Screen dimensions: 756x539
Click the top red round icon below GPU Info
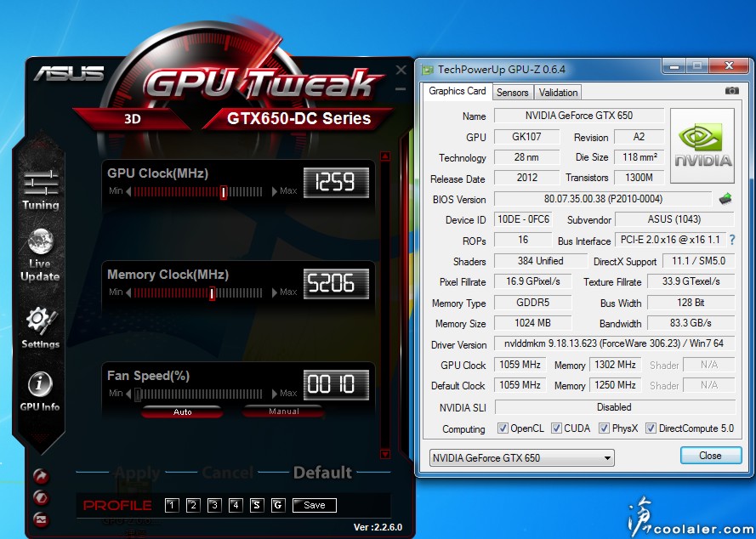(41, 476)
